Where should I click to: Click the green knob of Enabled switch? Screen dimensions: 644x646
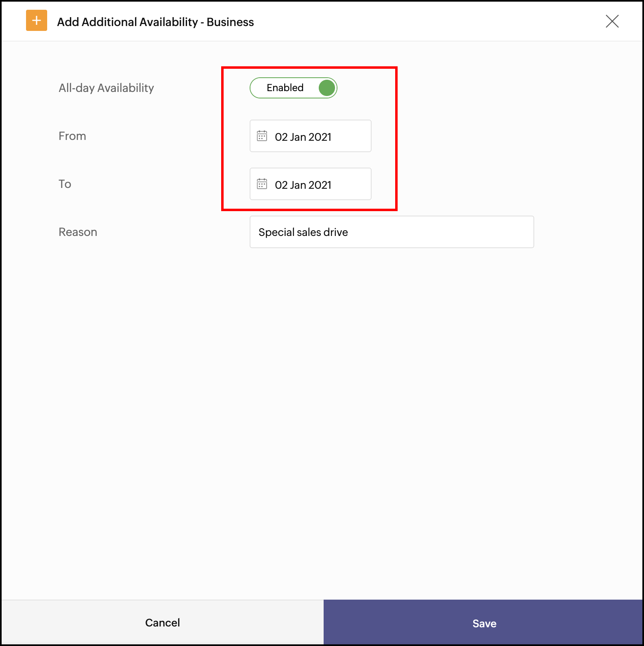pos(326,88)
